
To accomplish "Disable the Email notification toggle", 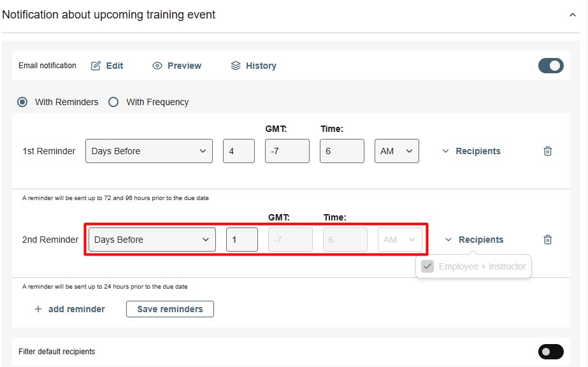I will pos(550,66).
